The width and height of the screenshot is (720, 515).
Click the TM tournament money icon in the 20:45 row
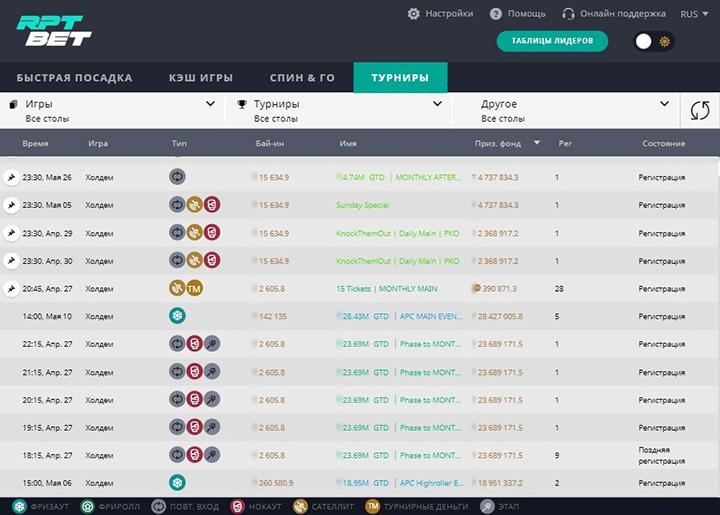194,289
